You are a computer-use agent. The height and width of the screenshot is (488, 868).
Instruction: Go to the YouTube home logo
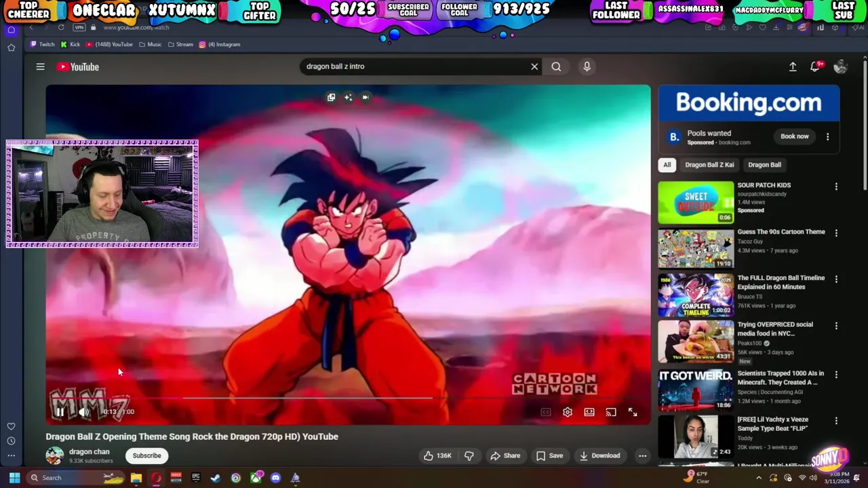pyautogui.click(x=77, y=66)
